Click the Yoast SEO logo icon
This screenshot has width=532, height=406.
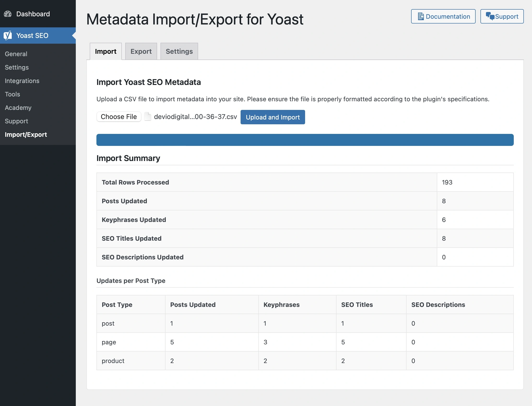(8, 36)
